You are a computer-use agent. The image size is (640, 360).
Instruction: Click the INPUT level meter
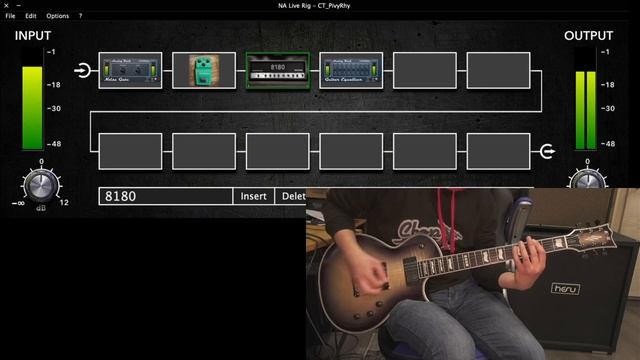tap(32, 99)
